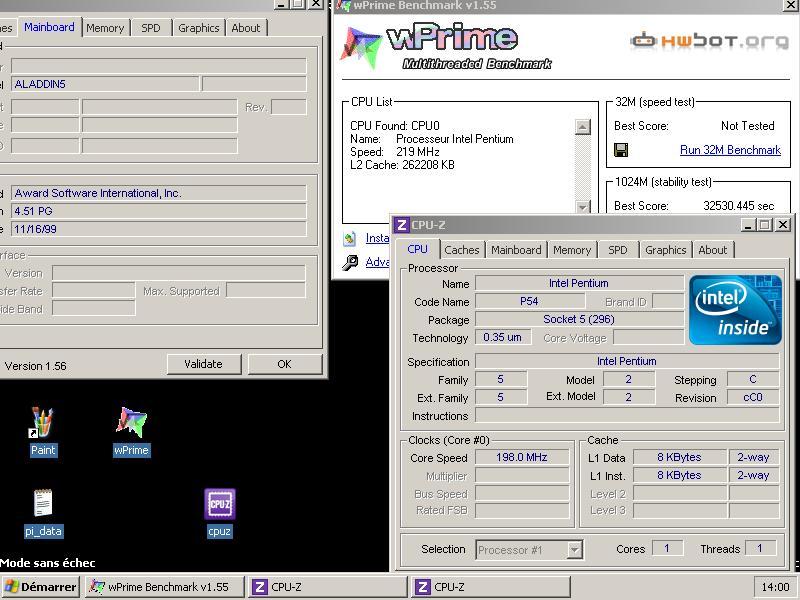800x600 pixels.
Task: Select the cpuz desktop icon
Action: tap(219, 513)
